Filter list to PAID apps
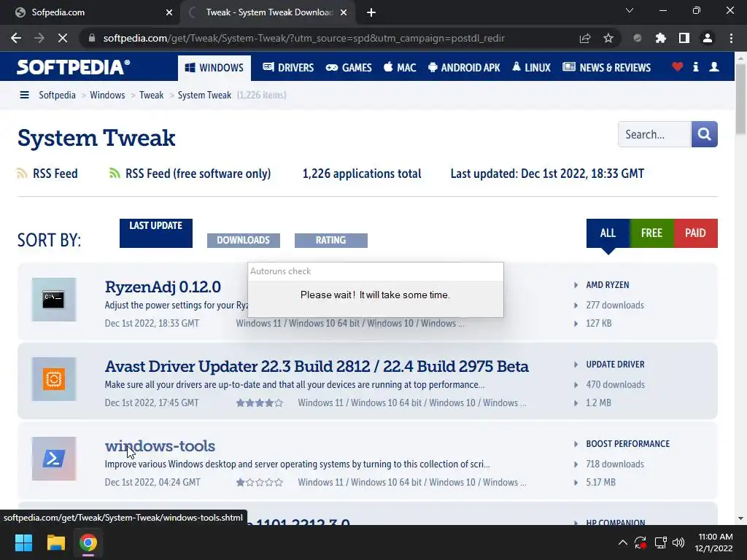 [x=695, y=233]
